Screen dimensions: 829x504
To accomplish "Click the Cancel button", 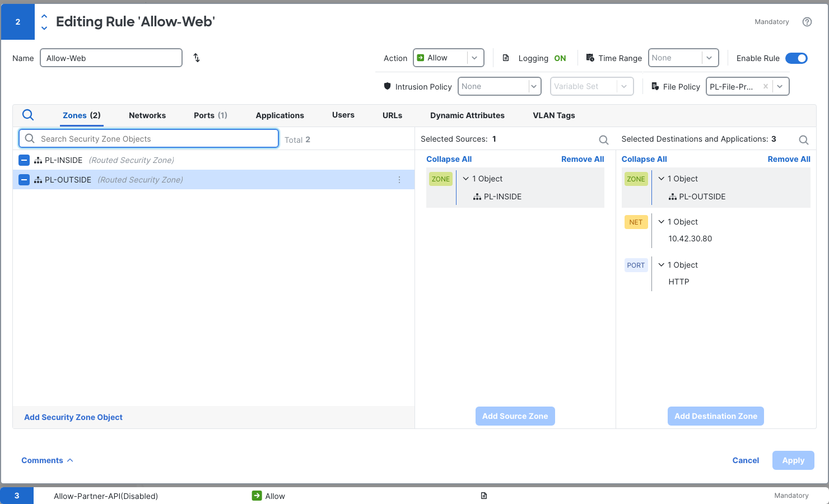I will tap(746, 460).
